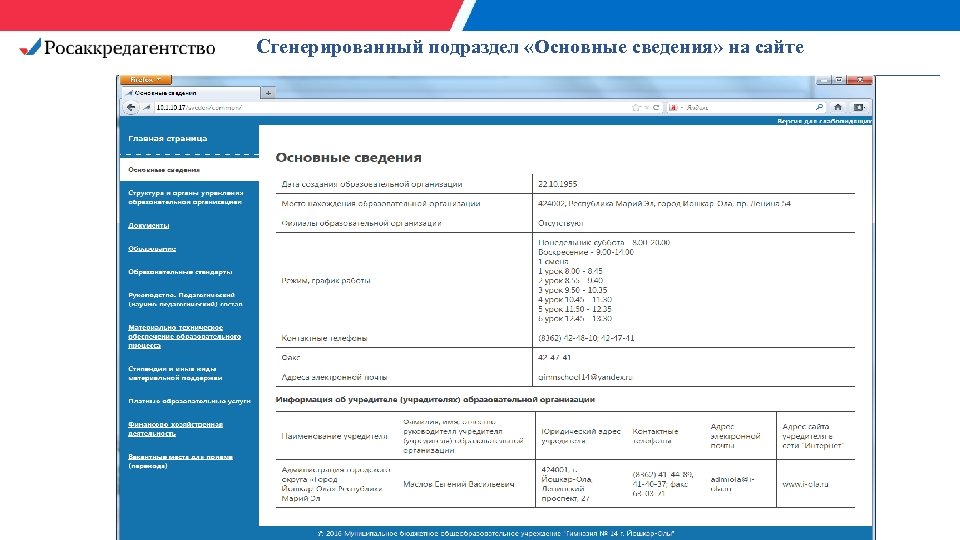This screenshot has height=540, width=960.
Task: Click the '3 урок 9.50 - 10.35' line
Action: (572, 290)
